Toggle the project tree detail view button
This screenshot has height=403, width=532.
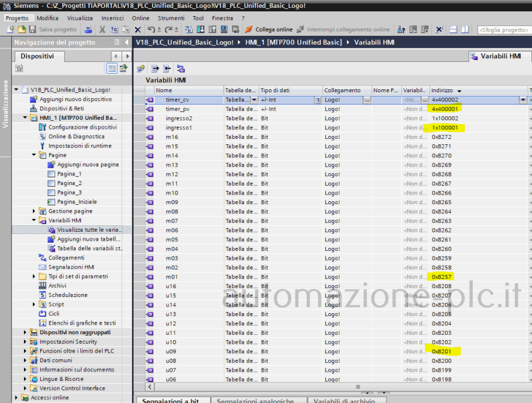coord(112,68)
